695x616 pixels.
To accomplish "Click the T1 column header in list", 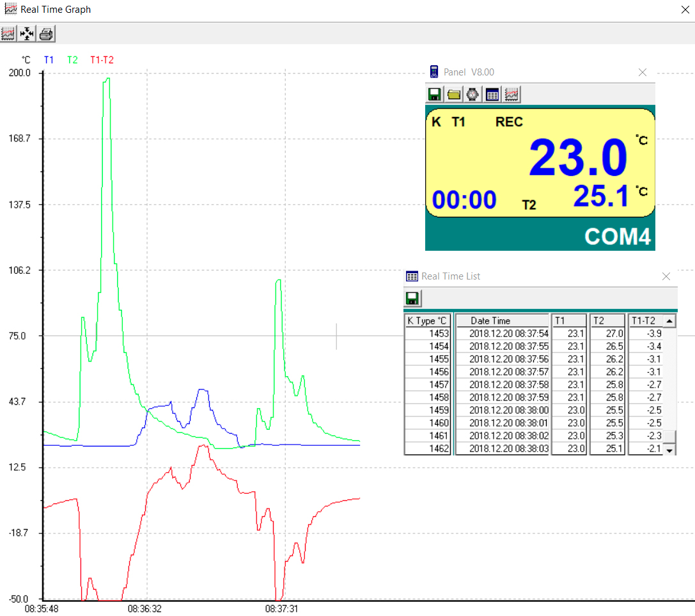I will tap(568, 320).
